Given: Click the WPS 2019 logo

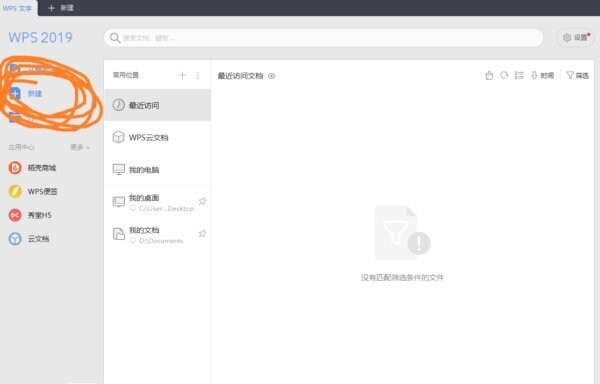Looking at the screenshot, I should click(x=41, y=37).
